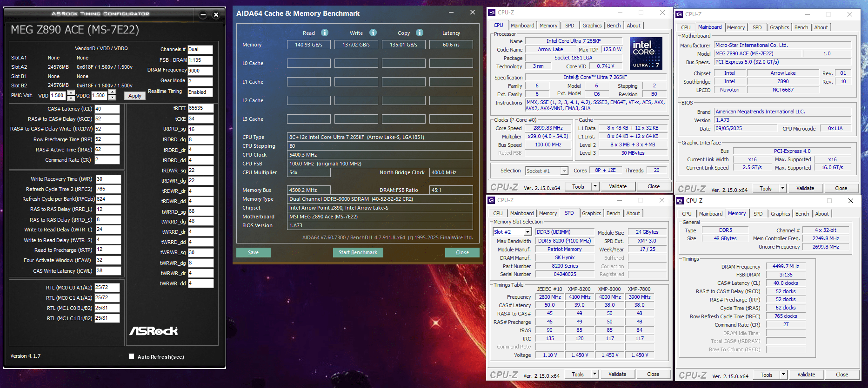Open Bench tab in the CPU-Z SPD window
The width and height of the screenshot is (868, 388).
[x=613, y=213]
